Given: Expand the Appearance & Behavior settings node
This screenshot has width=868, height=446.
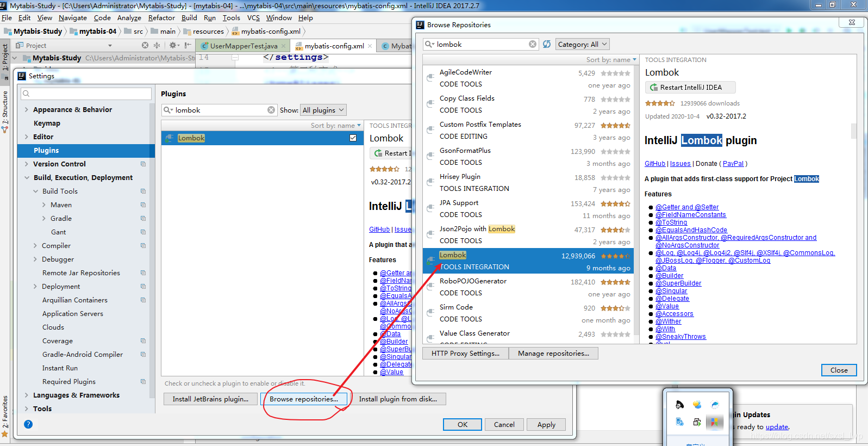Looking at the screenshot, I should (27, 109).
